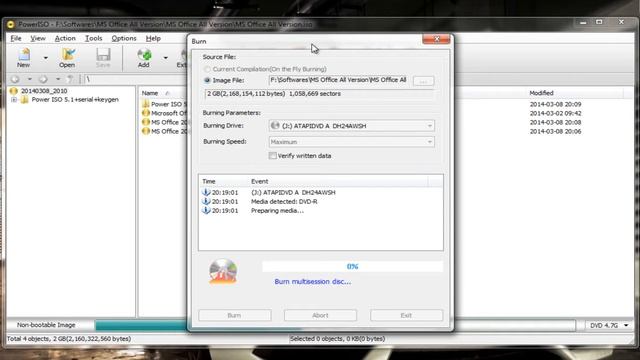This screenshot has width=640, height=360.
Task: Open the dropdown arrow next to New
Action: point(46,58)
